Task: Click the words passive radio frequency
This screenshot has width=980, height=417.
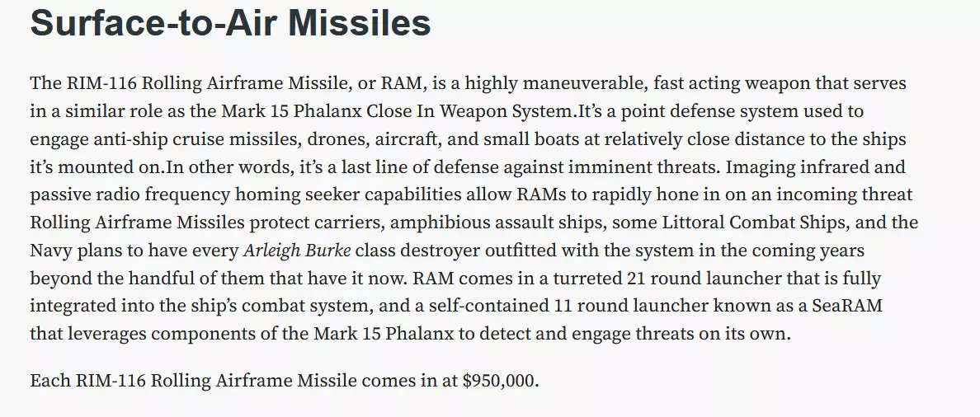Action: (x=130, y=194)
